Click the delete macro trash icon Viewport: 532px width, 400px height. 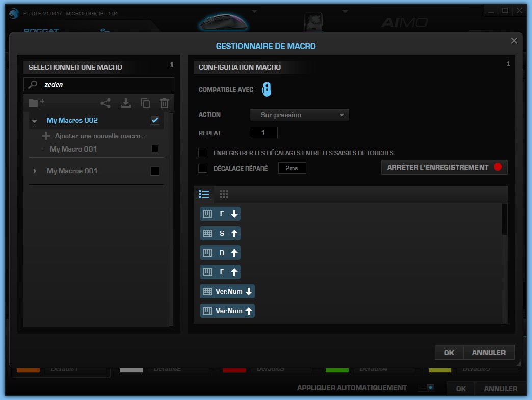(x=164, y=103)
